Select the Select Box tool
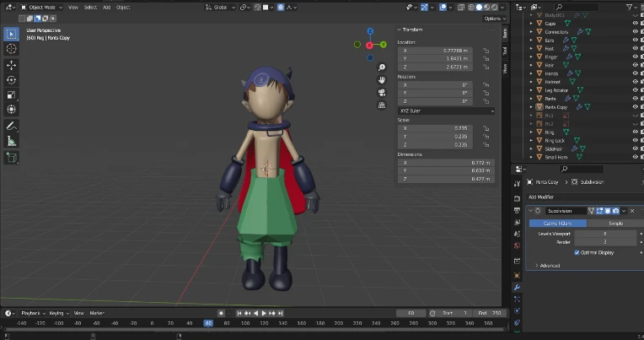This screenshot has height=340, width=644. [11, 34]
